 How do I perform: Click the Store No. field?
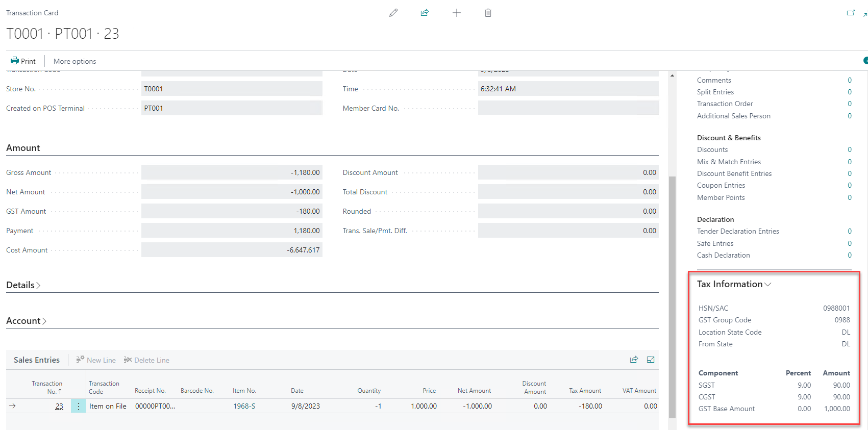pyautogui.click(x=232, y=89)
